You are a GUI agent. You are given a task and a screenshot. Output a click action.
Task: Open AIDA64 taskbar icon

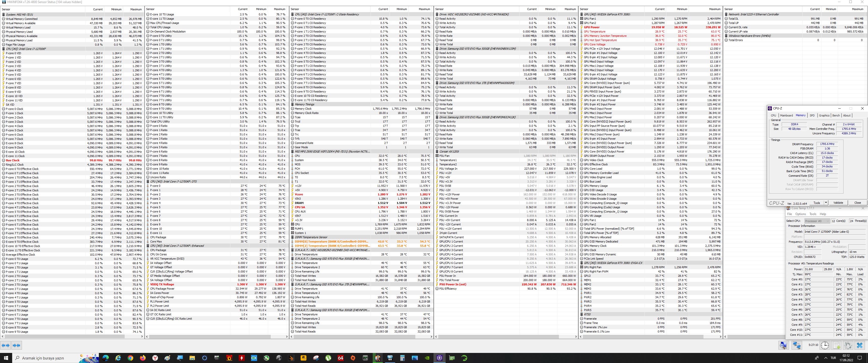[340, 358]
